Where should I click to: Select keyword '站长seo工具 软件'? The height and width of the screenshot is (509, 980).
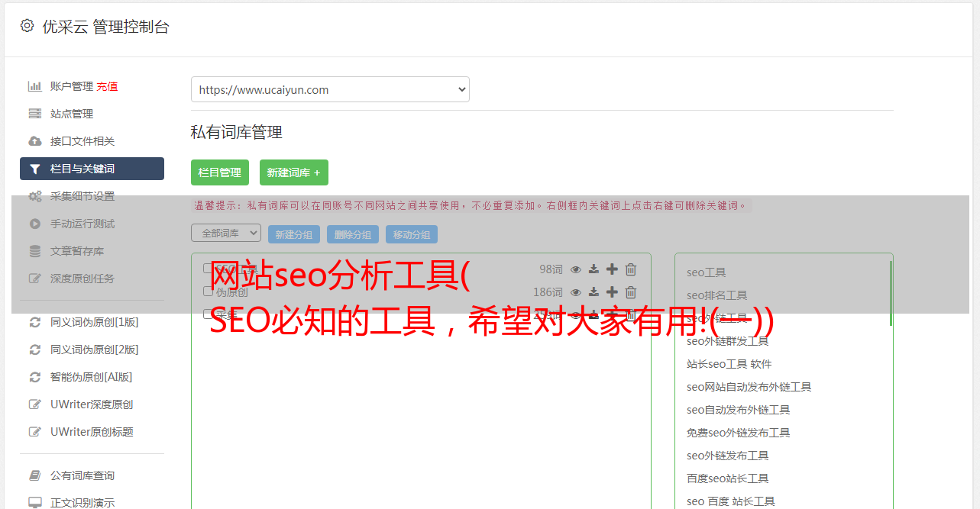click(x=729, y=364)
